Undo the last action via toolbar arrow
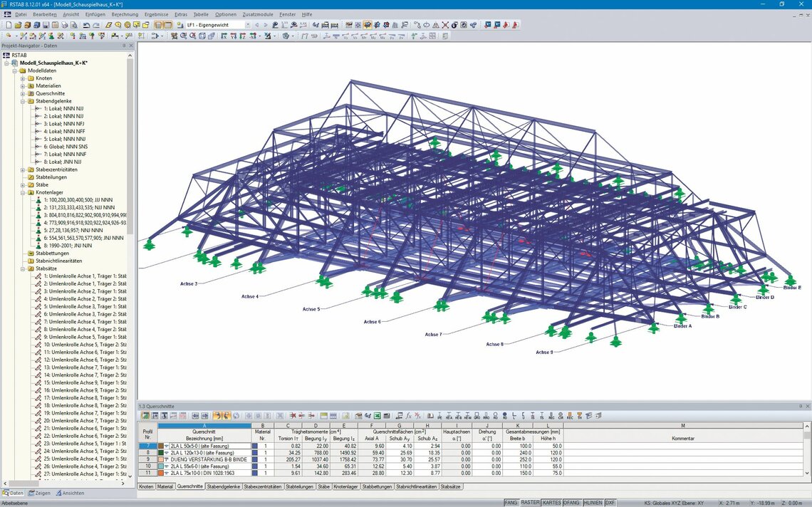Screen dimensions: 812x507 [86, 25]
